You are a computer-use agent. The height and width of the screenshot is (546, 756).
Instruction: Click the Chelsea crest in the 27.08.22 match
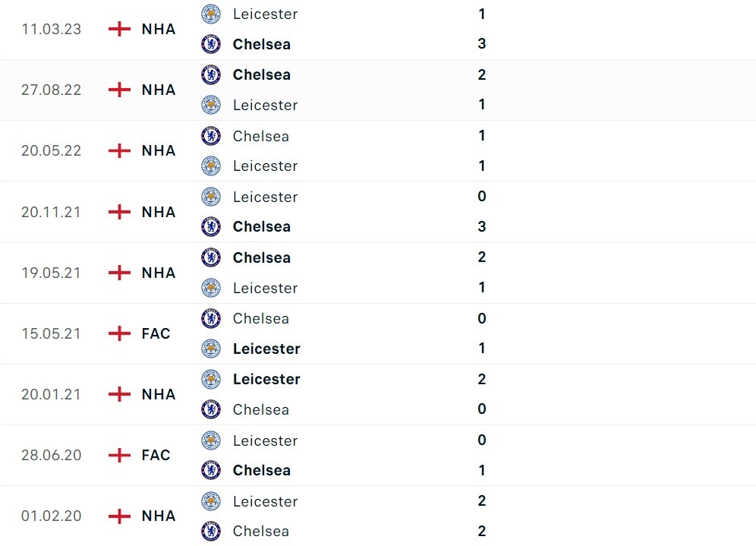pos(211,74)
